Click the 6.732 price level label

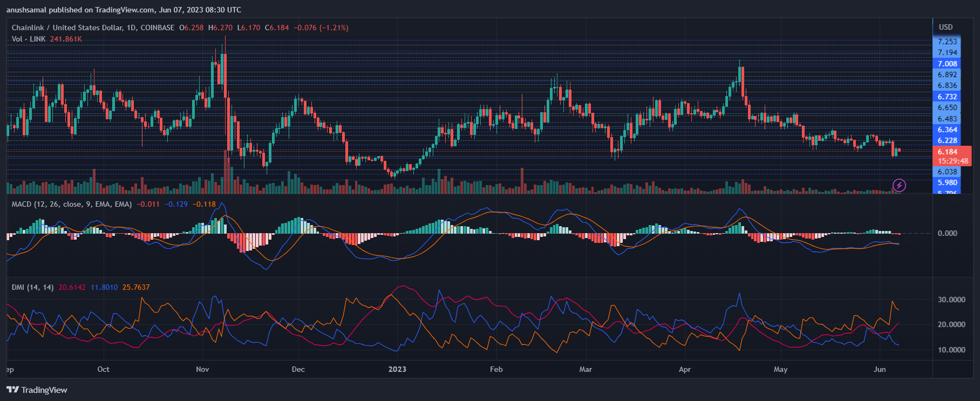click(x=947, y=97)
